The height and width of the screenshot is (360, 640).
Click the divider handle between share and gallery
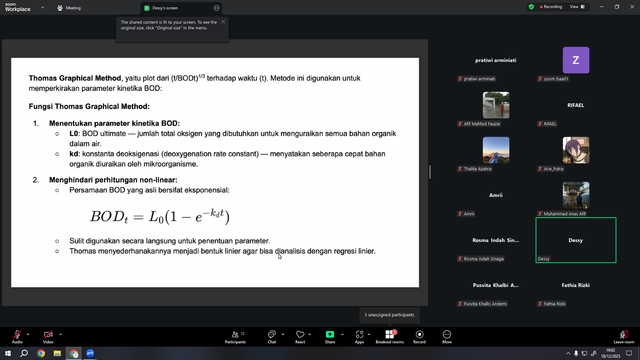[430, 172]
